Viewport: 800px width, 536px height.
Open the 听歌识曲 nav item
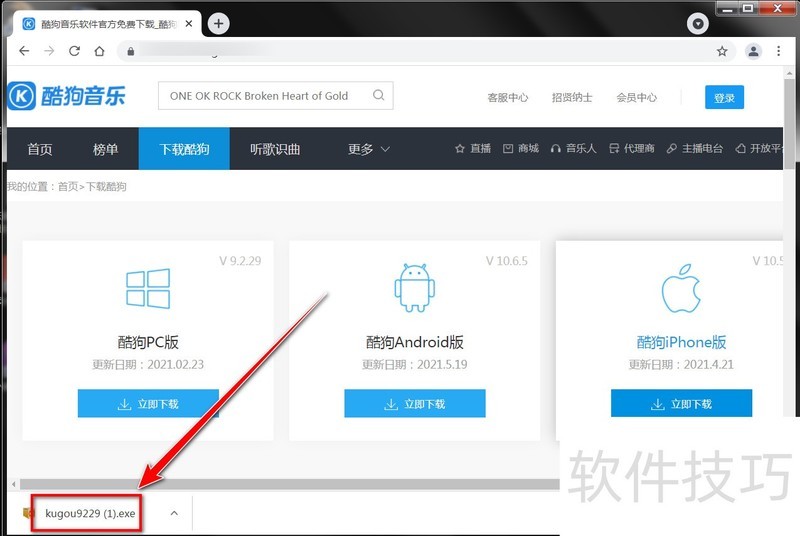(x=275, y=149)
